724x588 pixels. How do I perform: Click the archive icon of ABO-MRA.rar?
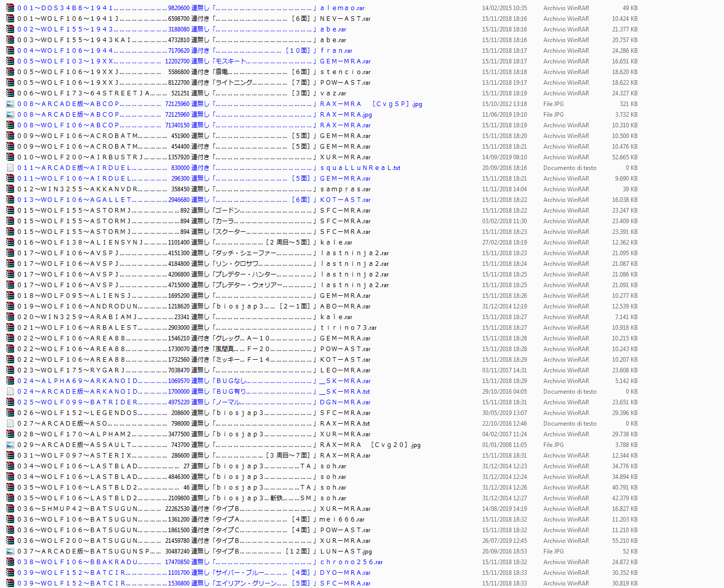[10, 306]
